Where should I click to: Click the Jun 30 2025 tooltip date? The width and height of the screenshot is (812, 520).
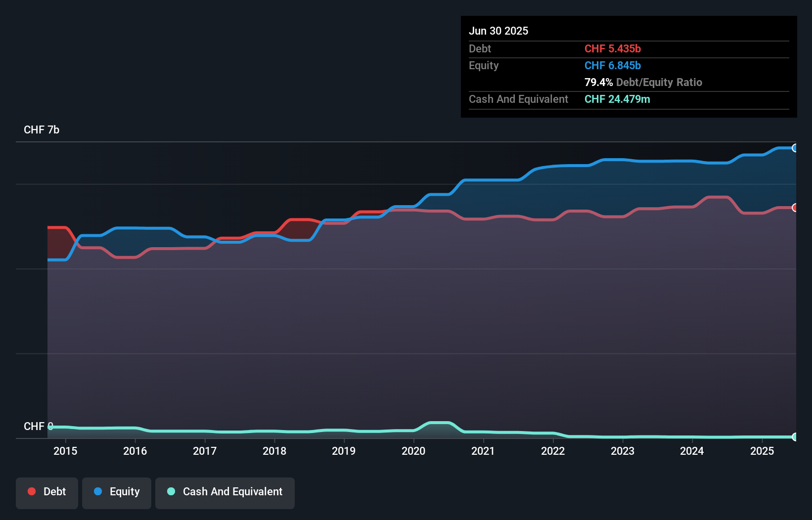498,31
